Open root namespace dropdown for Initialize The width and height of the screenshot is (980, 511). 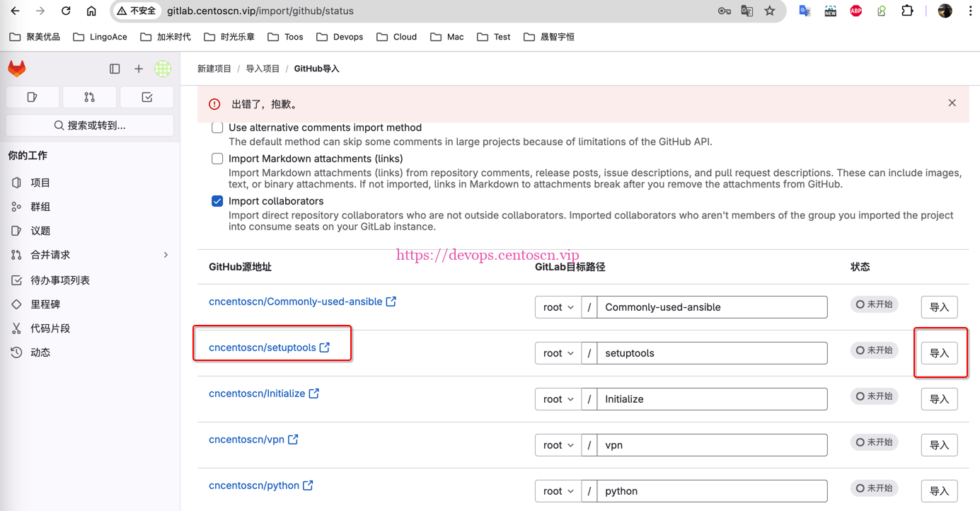558,399
